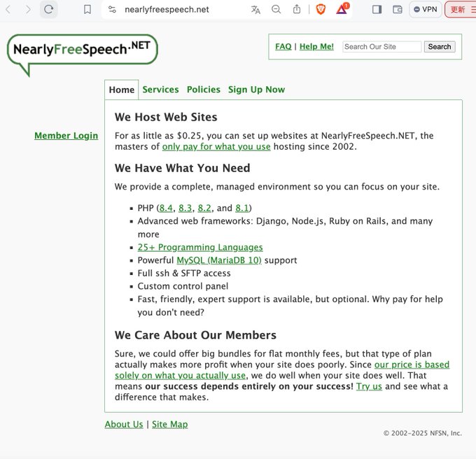Click the red update button

click(x=460, y=10)
